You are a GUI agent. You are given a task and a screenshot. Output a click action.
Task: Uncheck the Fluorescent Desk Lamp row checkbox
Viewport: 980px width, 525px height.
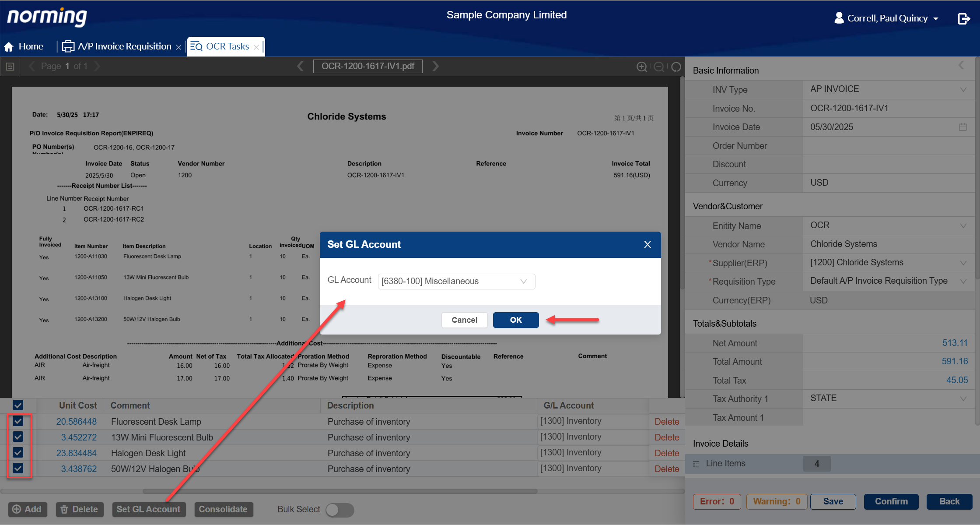[x=18, y=421]
